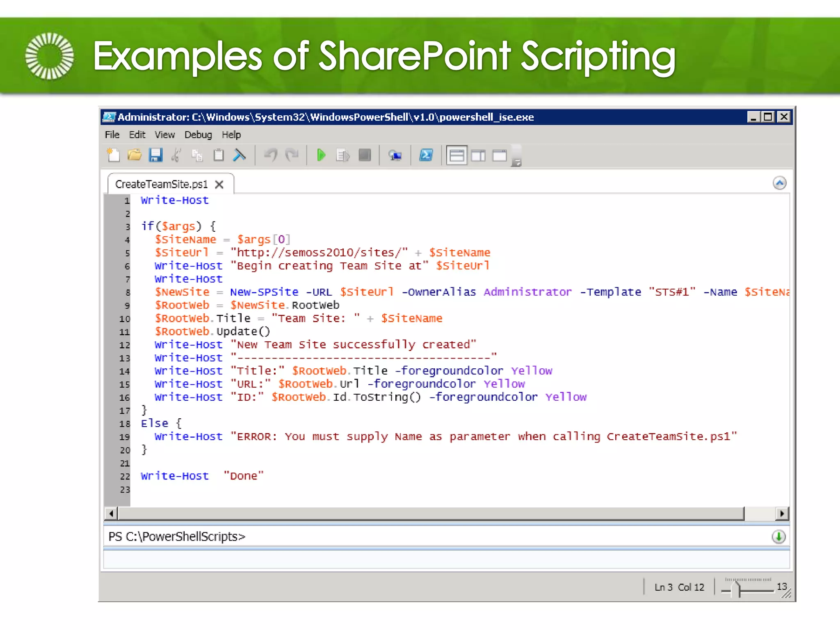Click the Open script folder icon

tap(134, 155)
